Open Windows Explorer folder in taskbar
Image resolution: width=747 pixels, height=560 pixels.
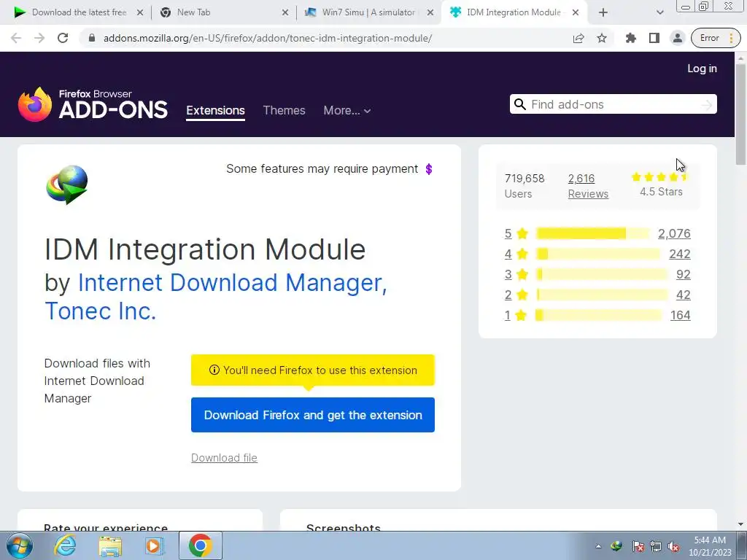click(x=110, y=545)
